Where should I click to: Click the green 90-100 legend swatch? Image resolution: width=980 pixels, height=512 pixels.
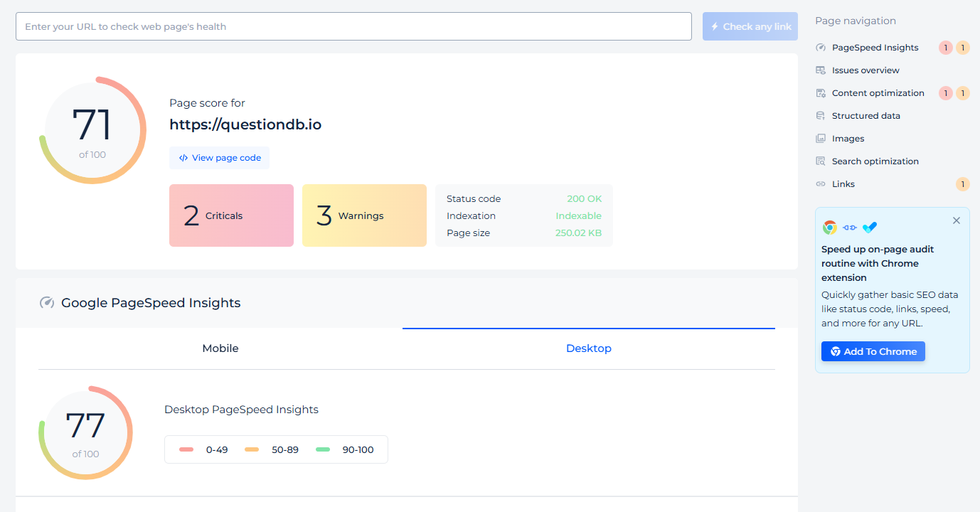point(323,449)
